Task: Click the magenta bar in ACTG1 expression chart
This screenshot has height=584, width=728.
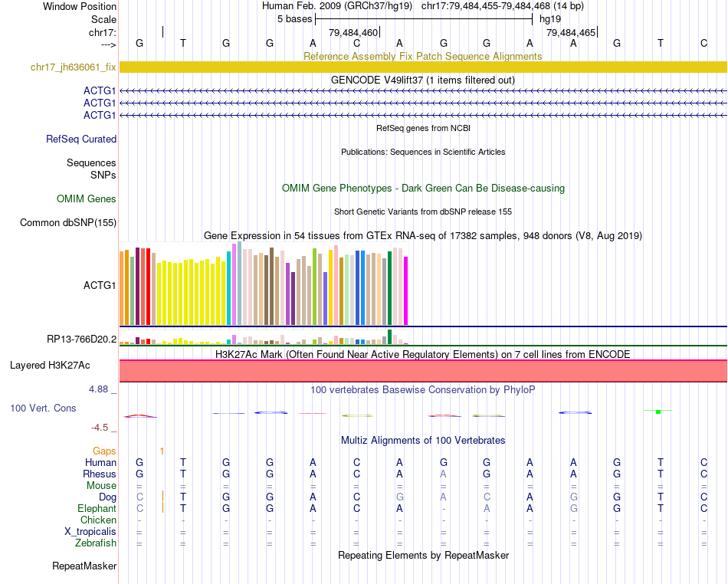Action: coord(406,290)
